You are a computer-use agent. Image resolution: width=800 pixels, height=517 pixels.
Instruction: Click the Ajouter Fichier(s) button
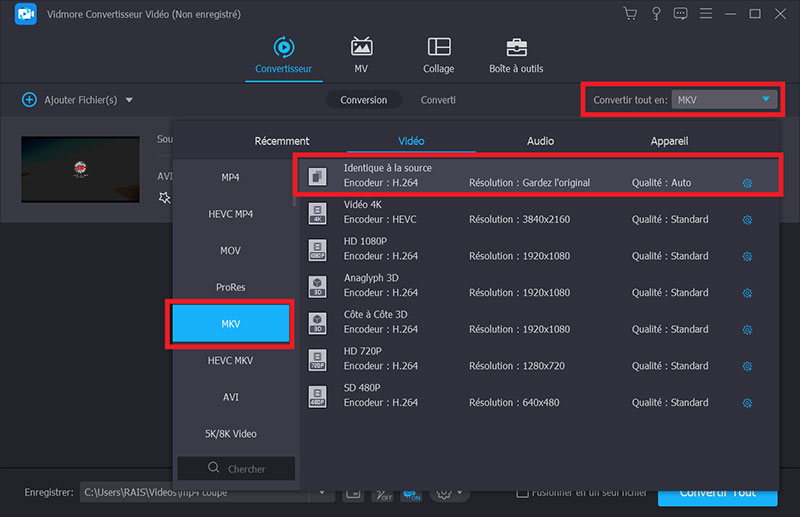(70, 100)
